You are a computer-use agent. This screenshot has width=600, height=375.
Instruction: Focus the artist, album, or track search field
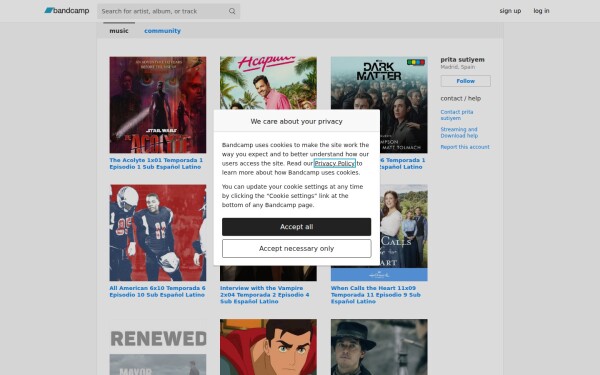(x=168, y=11)
